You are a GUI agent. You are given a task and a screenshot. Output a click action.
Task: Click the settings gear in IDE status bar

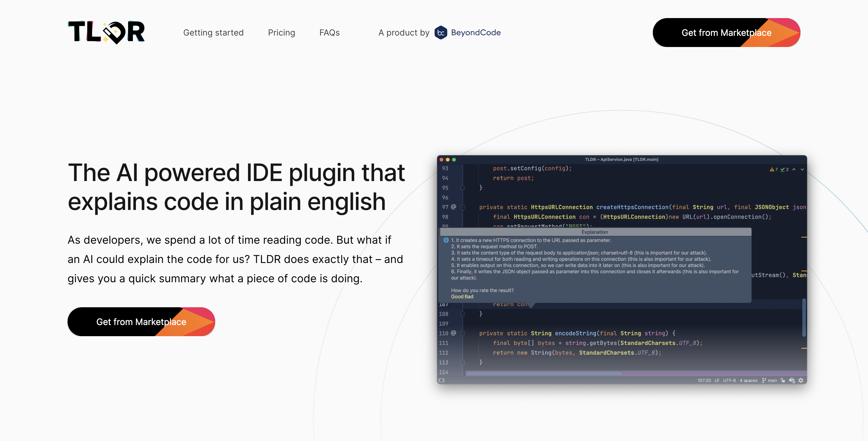pyautogui.click(x=801, y=380)
